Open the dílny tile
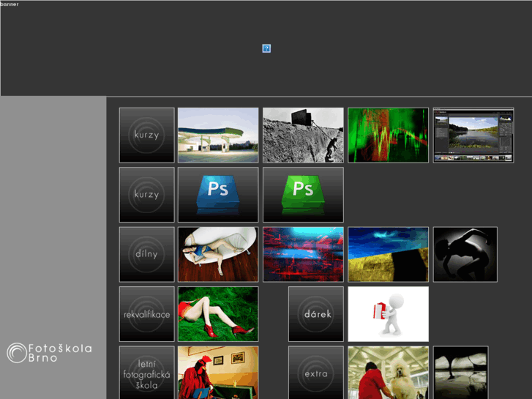Viewport: 532px width, 399px height. (146, 254)
